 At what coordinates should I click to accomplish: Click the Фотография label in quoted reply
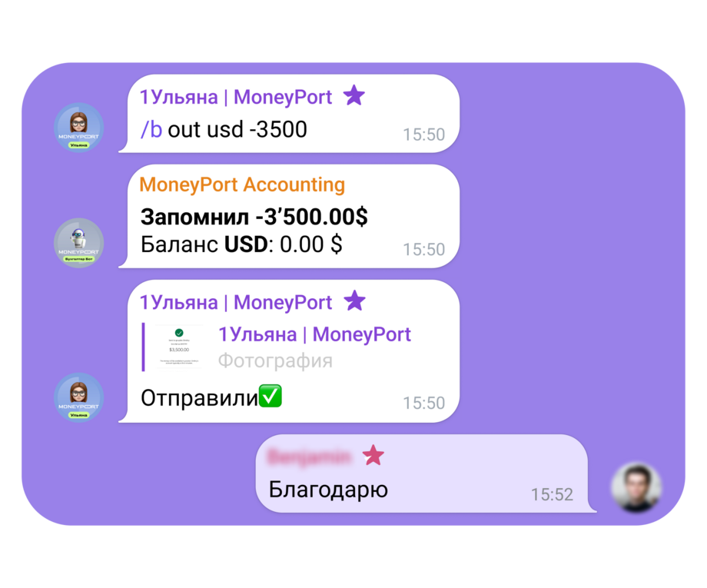[275, 360]
